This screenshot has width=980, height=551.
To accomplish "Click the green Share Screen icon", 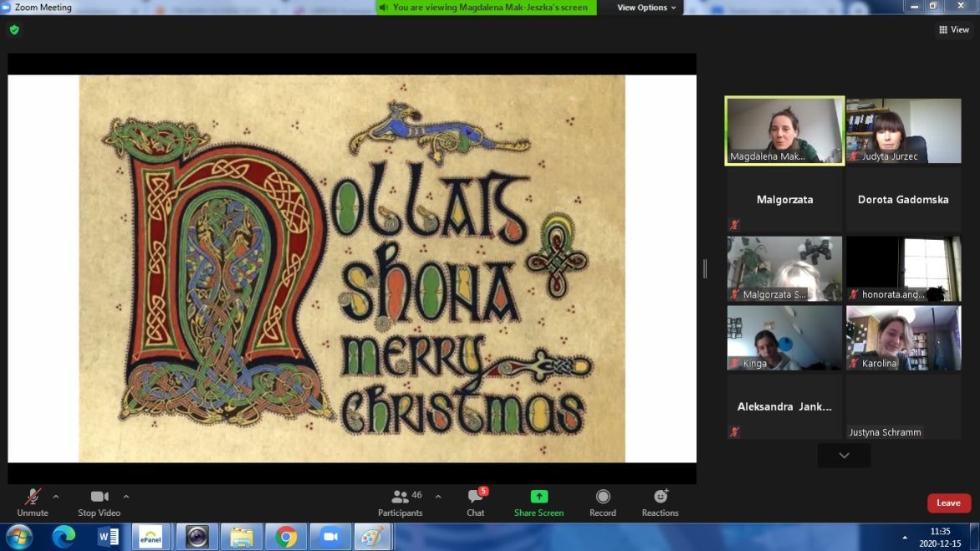I will [x=538, y=497].
